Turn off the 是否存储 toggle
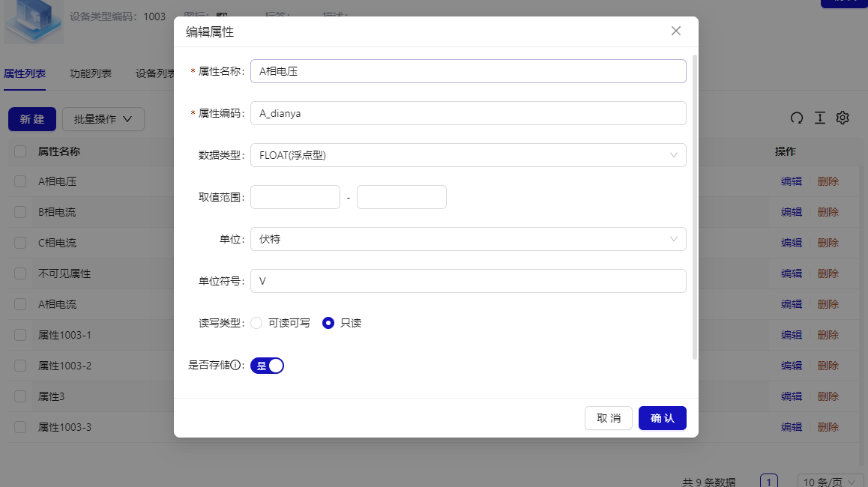Viewport: 868px width, 487px height. click(268, 366)
